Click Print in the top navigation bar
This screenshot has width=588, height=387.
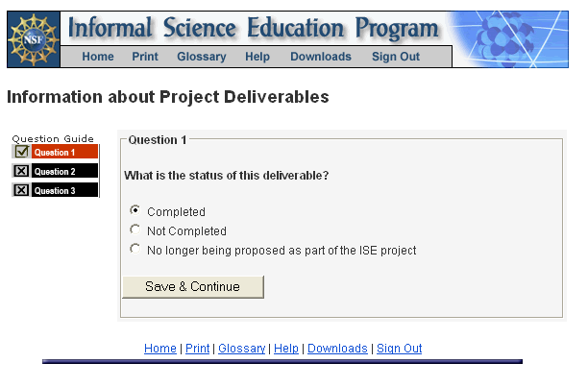(145, 57)
